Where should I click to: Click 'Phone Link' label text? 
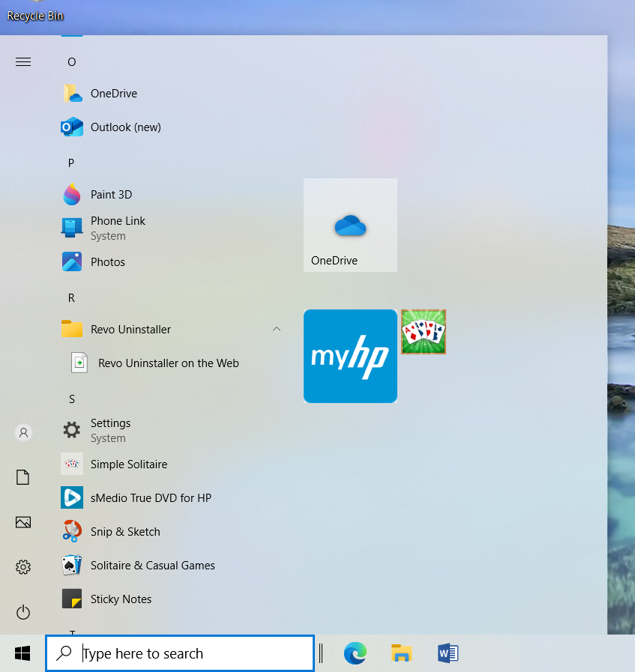coord(118,221)
